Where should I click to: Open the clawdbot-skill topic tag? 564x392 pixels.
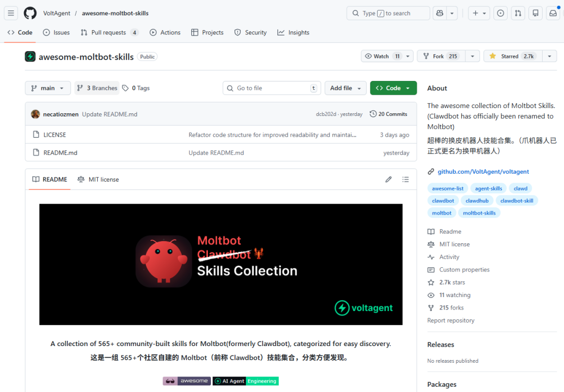pyautogui.click(x=516, y=200)
